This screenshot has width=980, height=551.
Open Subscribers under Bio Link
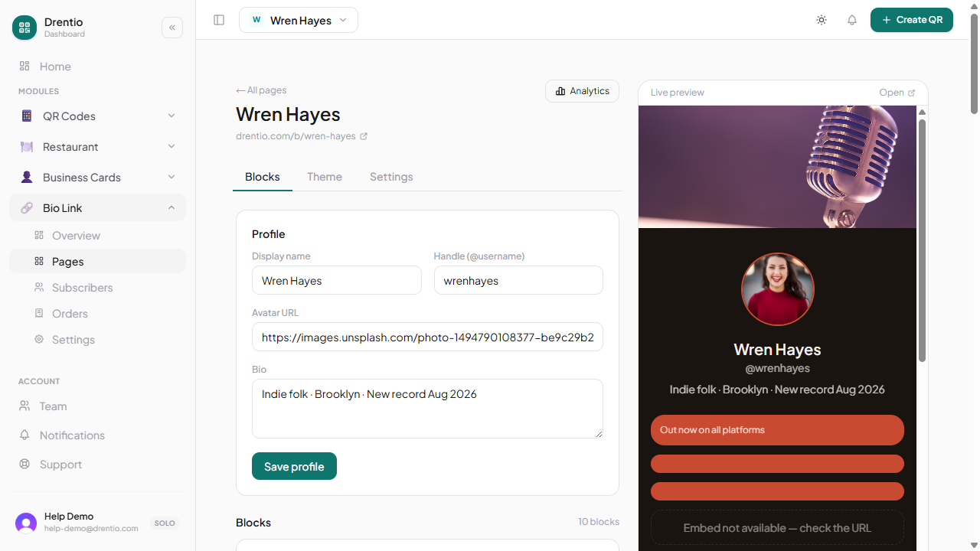point(97,288)
